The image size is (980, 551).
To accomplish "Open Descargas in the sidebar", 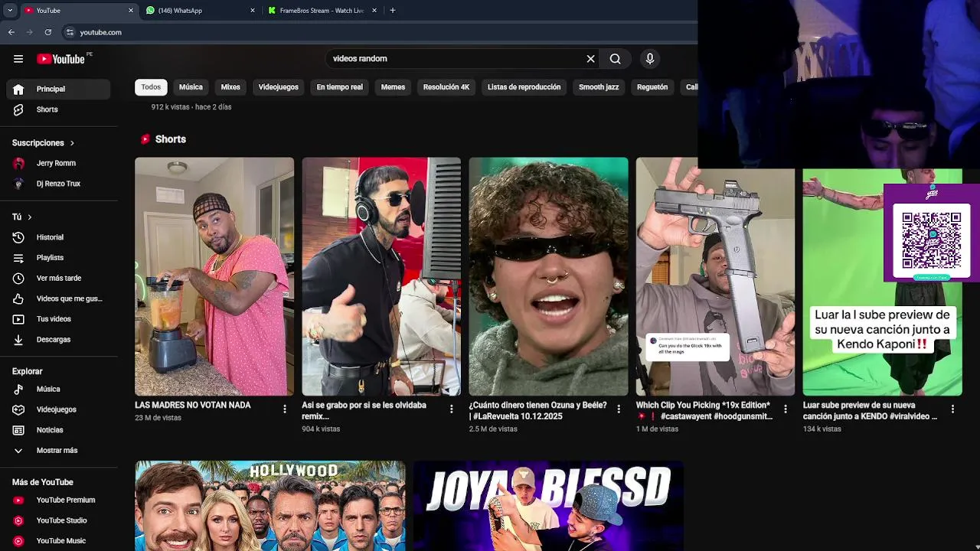I will coord(58,339).
